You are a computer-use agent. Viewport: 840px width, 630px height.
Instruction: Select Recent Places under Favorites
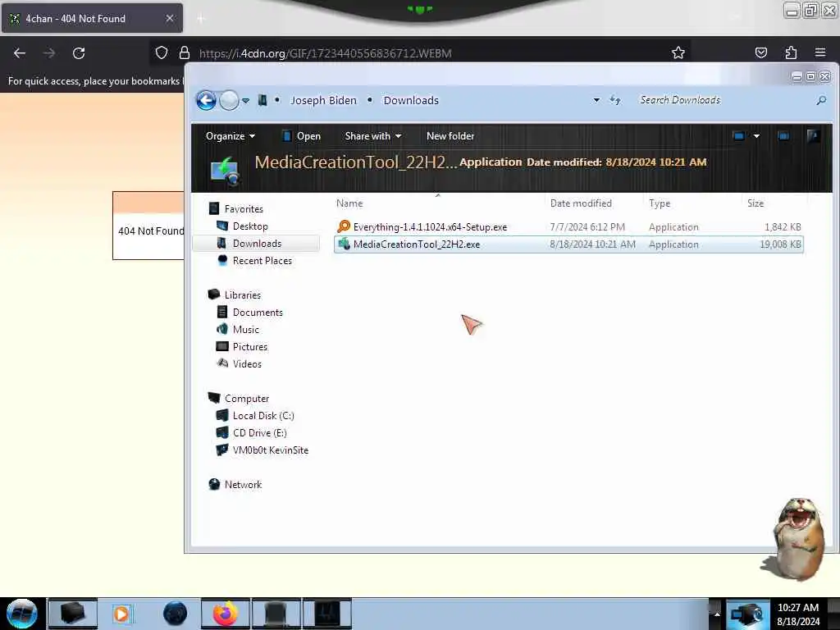(x=262, y=260)
